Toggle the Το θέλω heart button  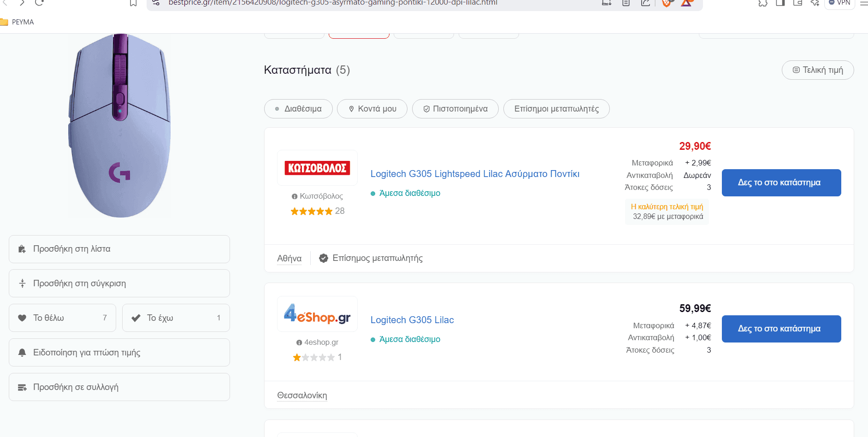(x=62, y=318)
